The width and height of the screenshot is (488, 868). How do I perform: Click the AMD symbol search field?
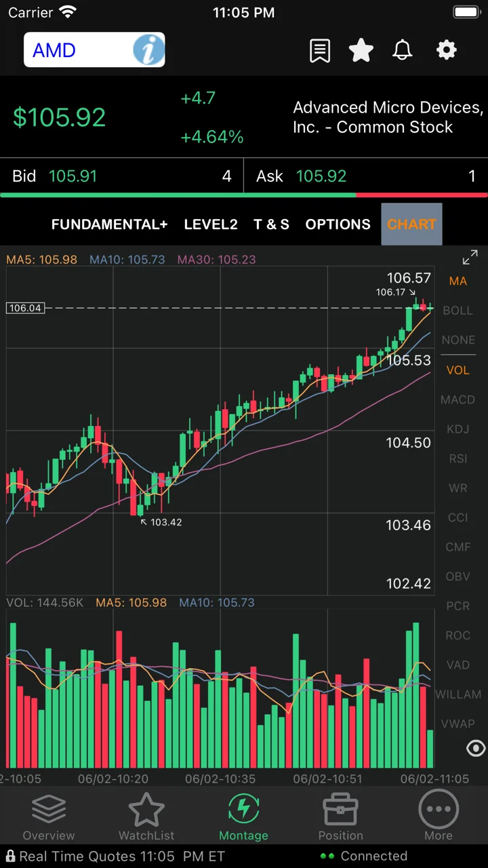coord(79,50)
